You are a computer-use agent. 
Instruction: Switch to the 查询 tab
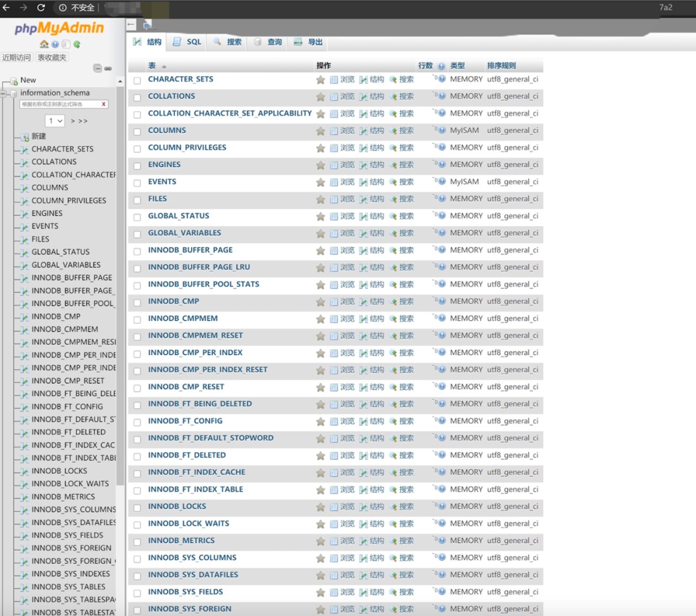268,42
